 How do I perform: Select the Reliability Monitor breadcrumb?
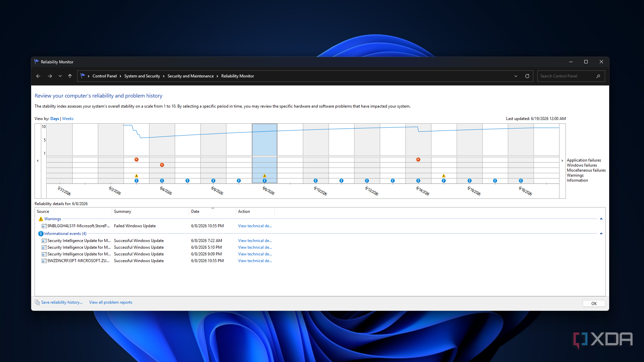click(x=237, y=76)
